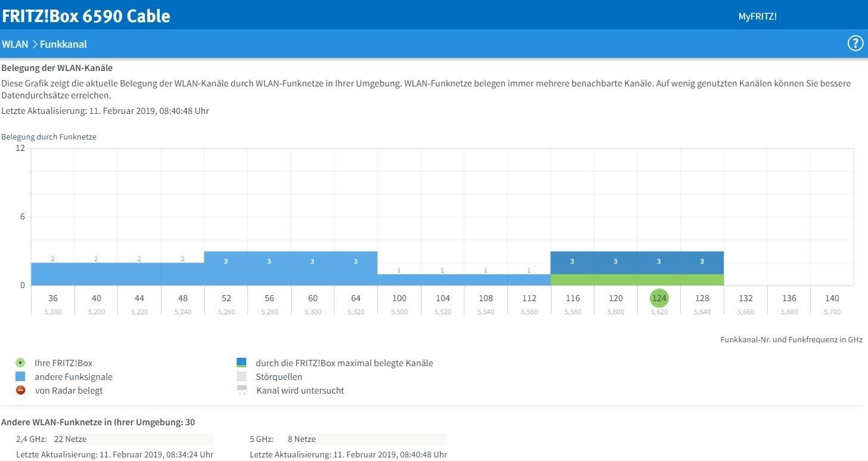Click channel 40 axis label
Viewport: 868px width, 461px height.
tap(97, 298)
